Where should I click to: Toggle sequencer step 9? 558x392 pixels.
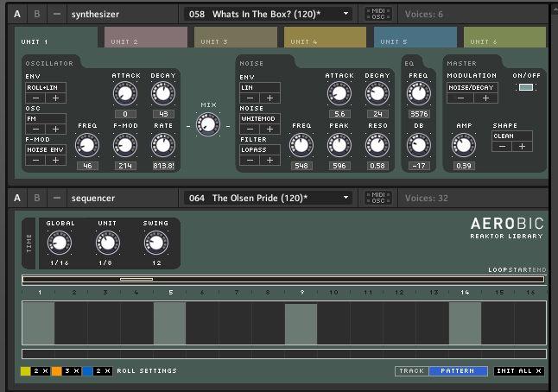click(x=301, y=323)
